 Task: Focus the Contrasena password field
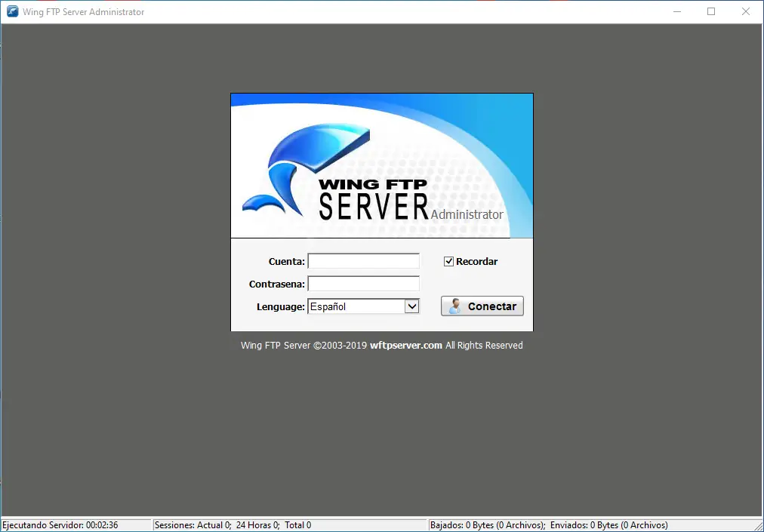click(363, 284)
